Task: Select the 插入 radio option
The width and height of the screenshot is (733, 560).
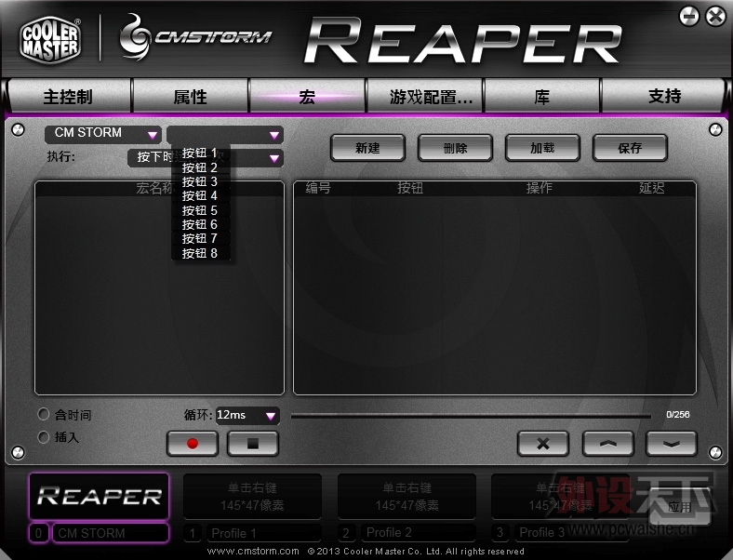Action: pos(44,437)
